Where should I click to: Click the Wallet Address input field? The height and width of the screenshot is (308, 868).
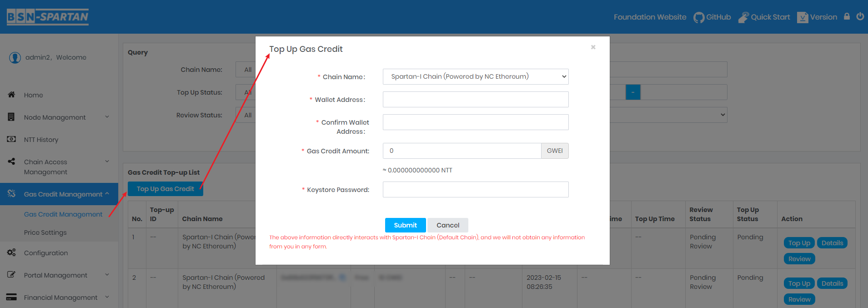click(x=475, y=99)
